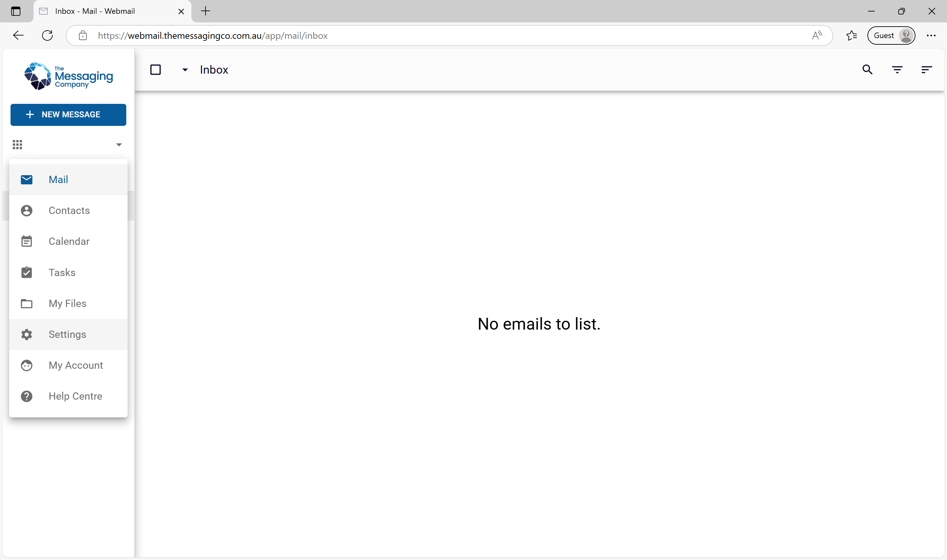Click the Inbox - Mail - Webmail tab
This screenshot has width=947, height=560.
[112, 11]
